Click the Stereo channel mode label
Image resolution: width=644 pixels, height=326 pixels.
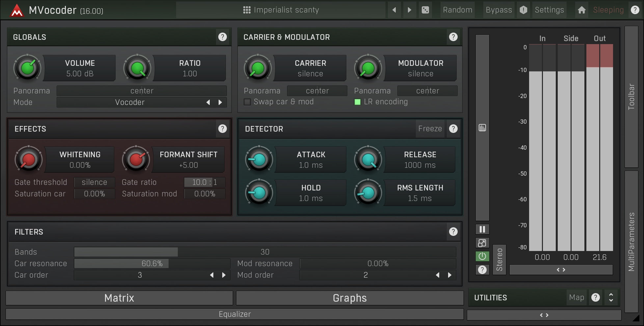click(499, 260)
